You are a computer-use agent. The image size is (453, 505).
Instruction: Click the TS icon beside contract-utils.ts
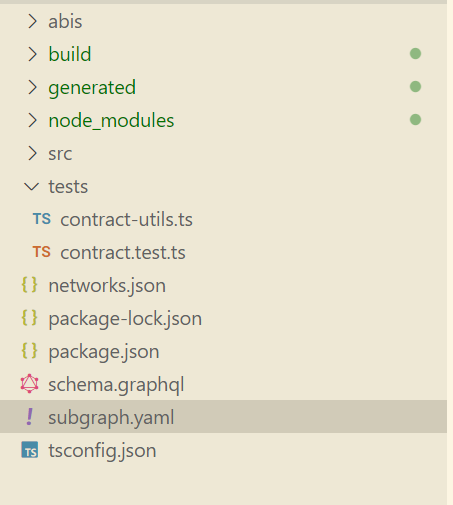pos(42,219)
